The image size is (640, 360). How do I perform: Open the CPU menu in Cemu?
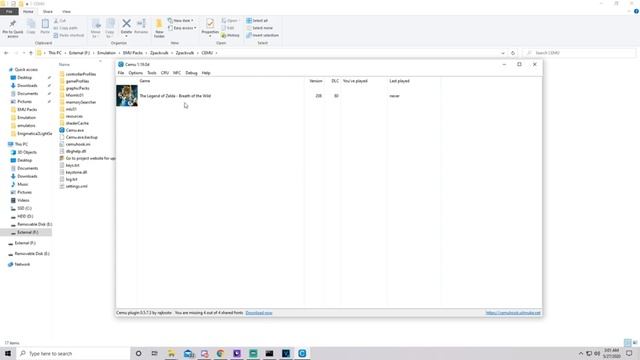click(x=164, y=73)
